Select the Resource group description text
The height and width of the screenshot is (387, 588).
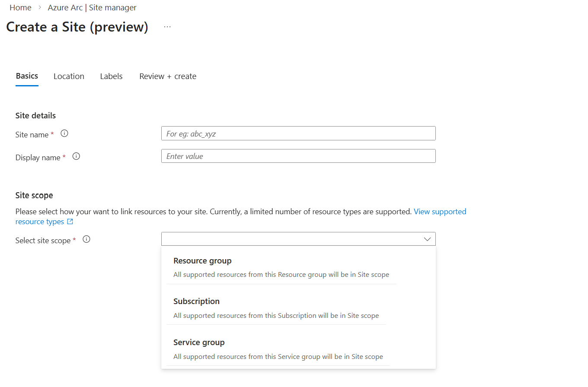tap(281, 275)
